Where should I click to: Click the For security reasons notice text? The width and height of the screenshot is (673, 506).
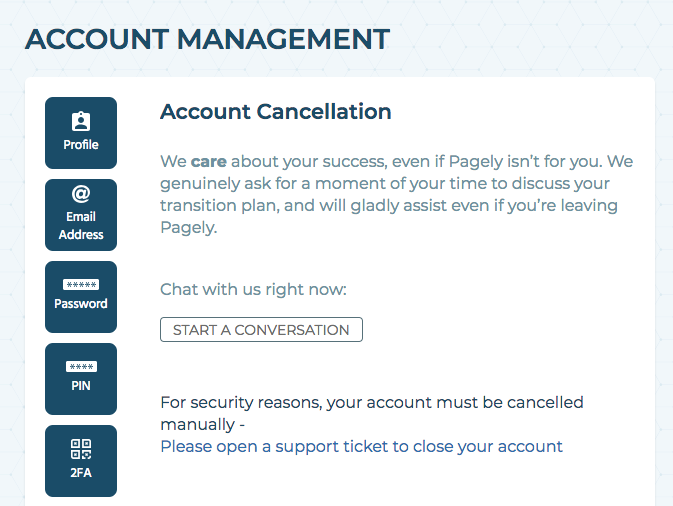(x=372, y=413)
